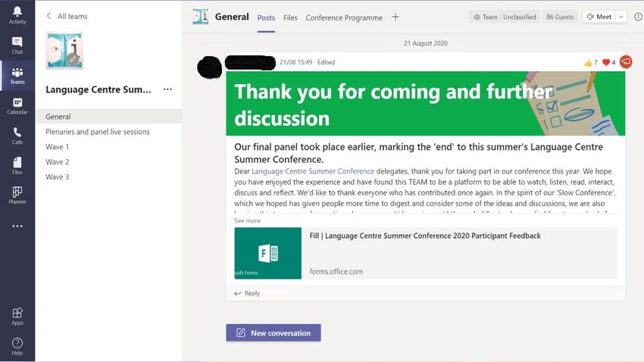Click the 21 August 2020 date separator

tap(426, 43)
